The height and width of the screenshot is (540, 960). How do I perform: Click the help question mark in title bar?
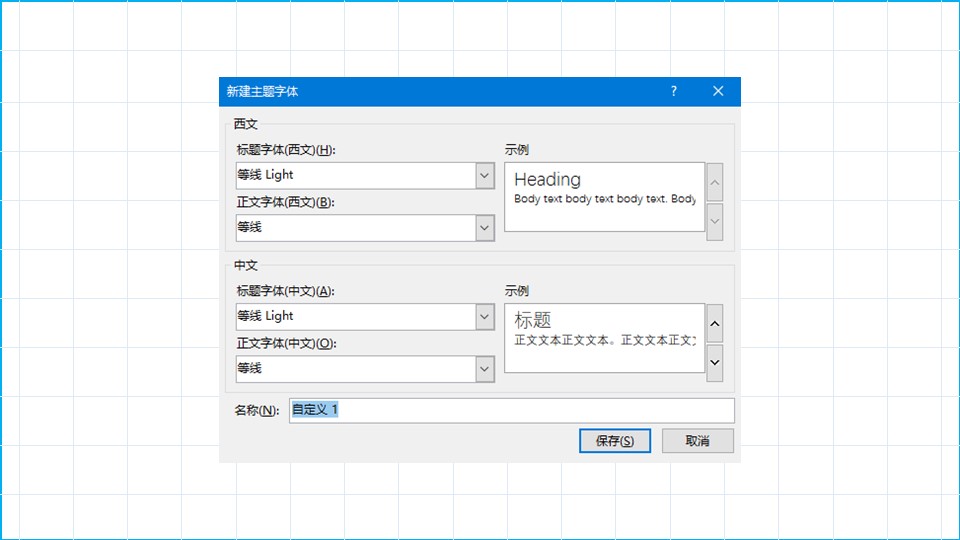coord(673,91)
